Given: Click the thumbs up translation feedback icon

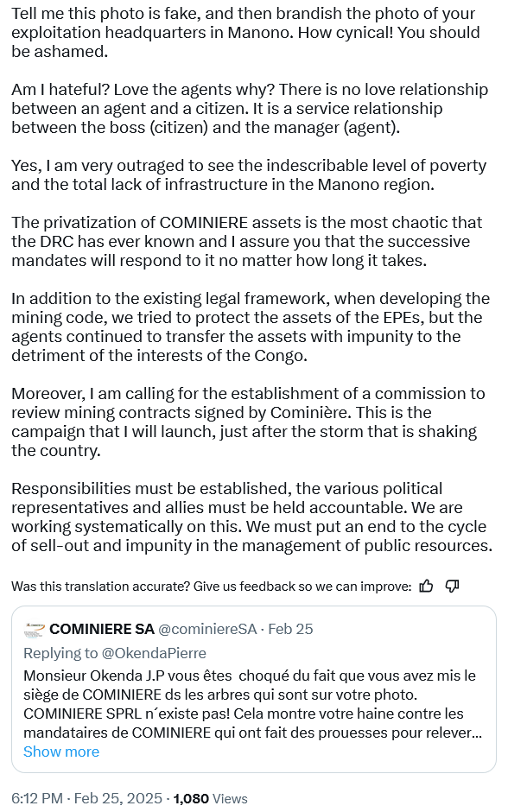Looking at the screenshot, I should pyautogui.click(x=426, y=586).
